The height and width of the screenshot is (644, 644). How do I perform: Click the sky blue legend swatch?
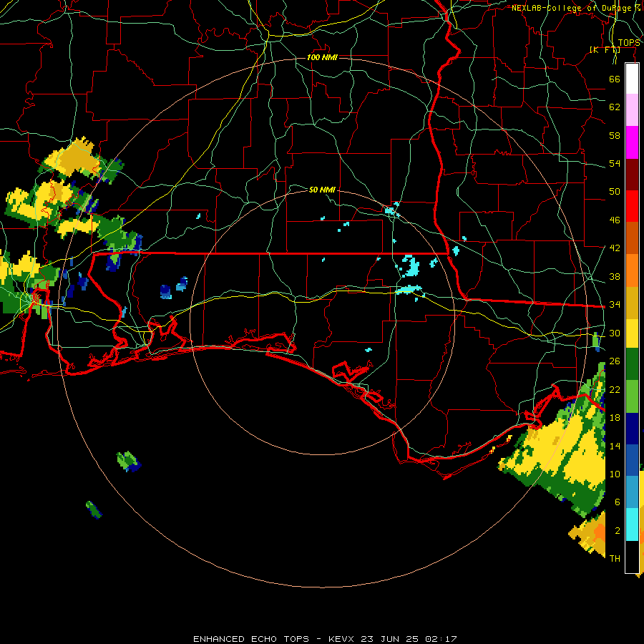[x=632, y=492]
